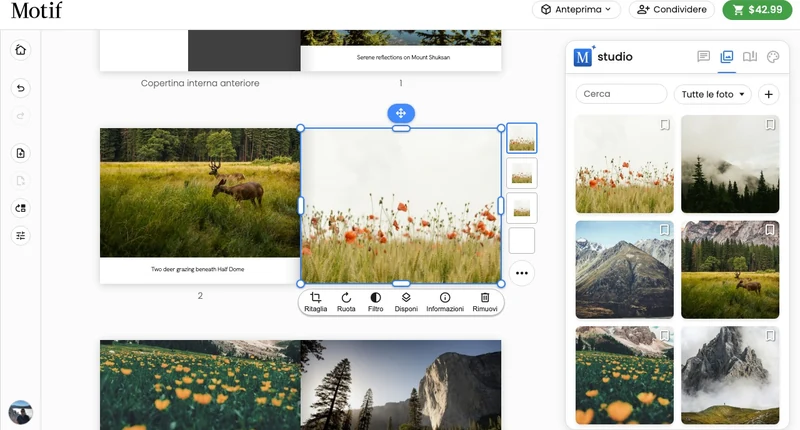Click the home icon in left sidebar
Viewport: 800px width, 430px height.
[x=20, y=50]
